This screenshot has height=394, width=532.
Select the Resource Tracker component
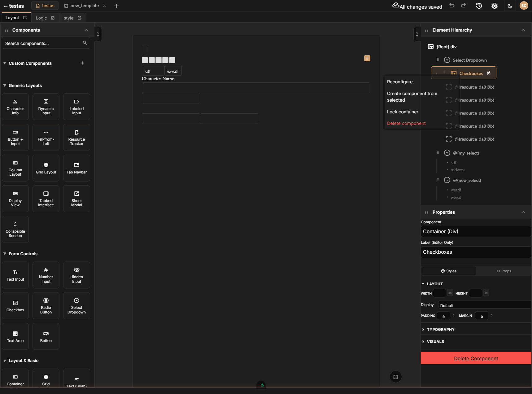point(76,137)
